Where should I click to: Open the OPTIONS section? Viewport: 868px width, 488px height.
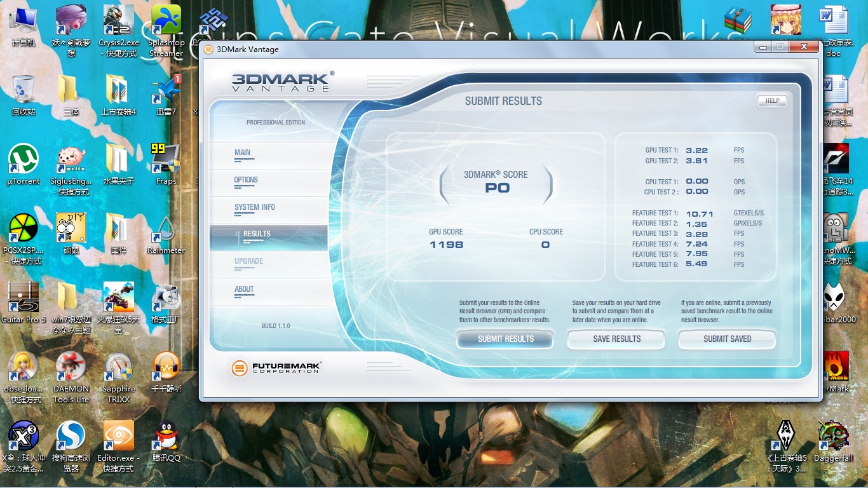point(246,180)
